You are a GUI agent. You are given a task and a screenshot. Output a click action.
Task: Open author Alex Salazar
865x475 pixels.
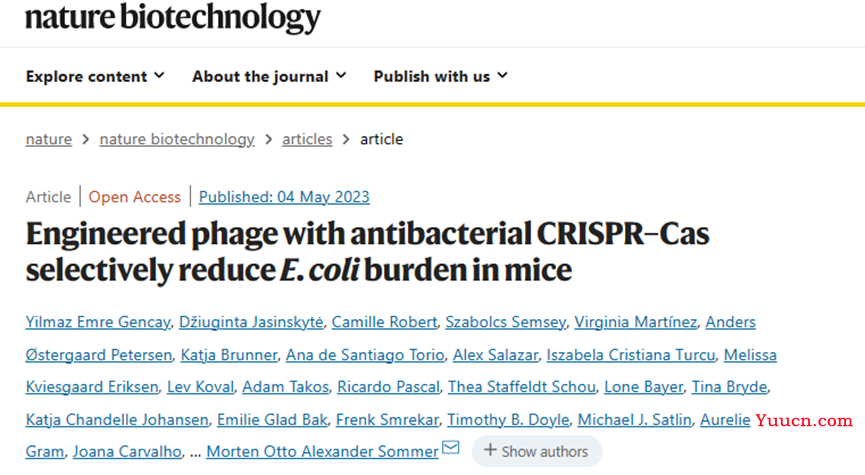pyautogui.click(x=495, y=355)
